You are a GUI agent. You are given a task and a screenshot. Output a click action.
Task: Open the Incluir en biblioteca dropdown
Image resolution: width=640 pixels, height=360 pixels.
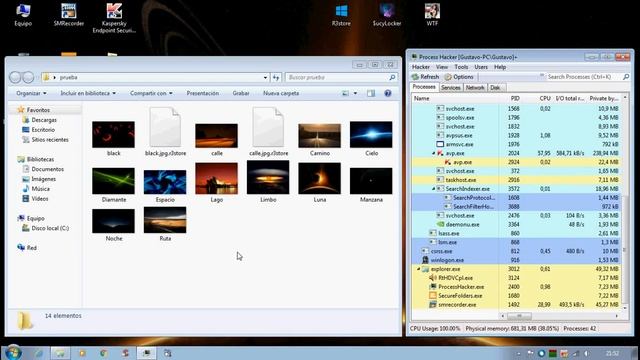tap(88, 93)
